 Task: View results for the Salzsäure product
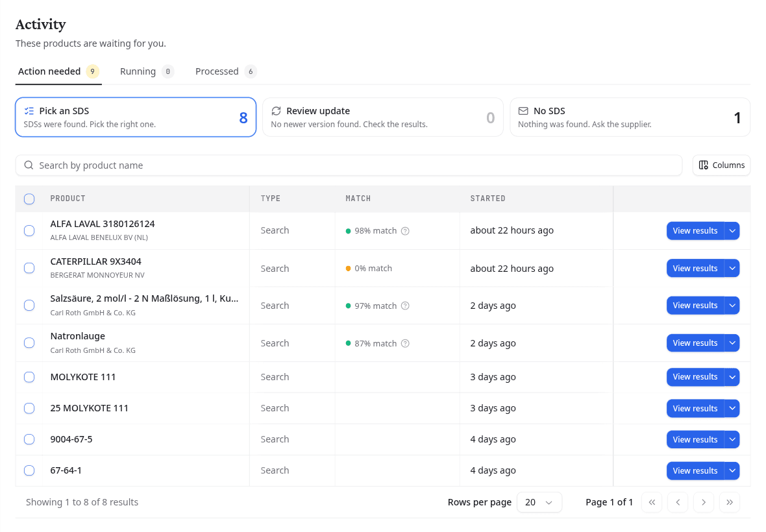[x=695, y=306]
